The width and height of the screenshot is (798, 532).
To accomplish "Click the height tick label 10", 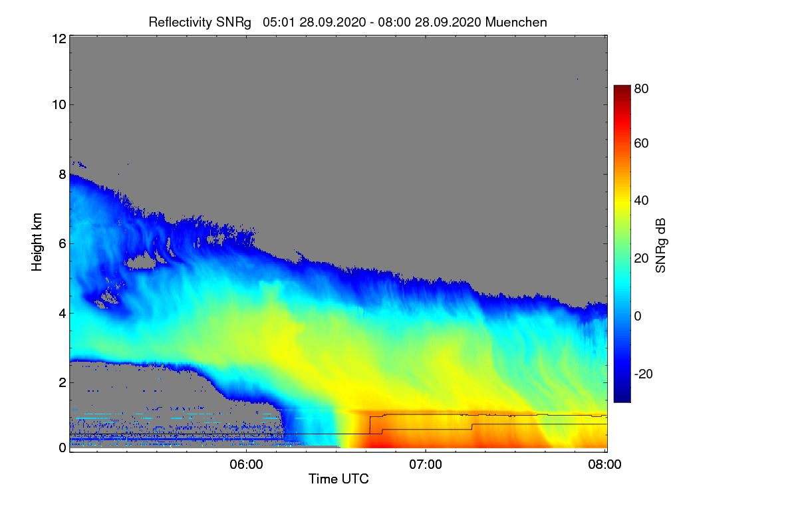I will click(x=59, y=104).
